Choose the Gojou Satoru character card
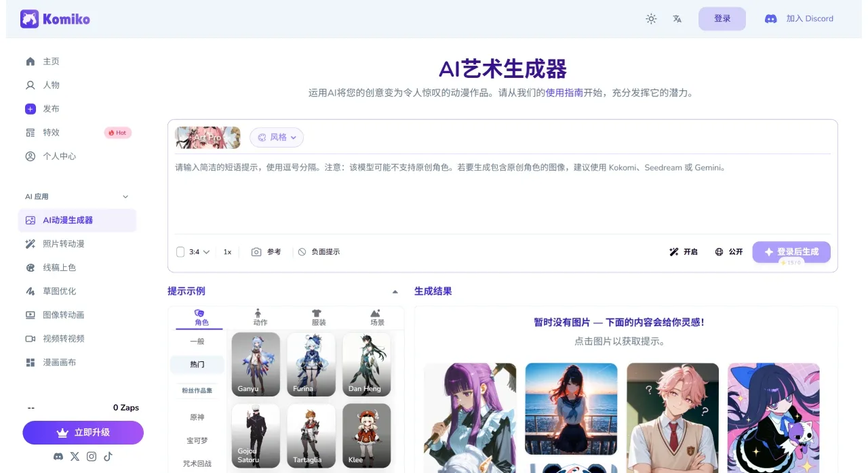This screenshot has height=473, width=868. point(256,436)
